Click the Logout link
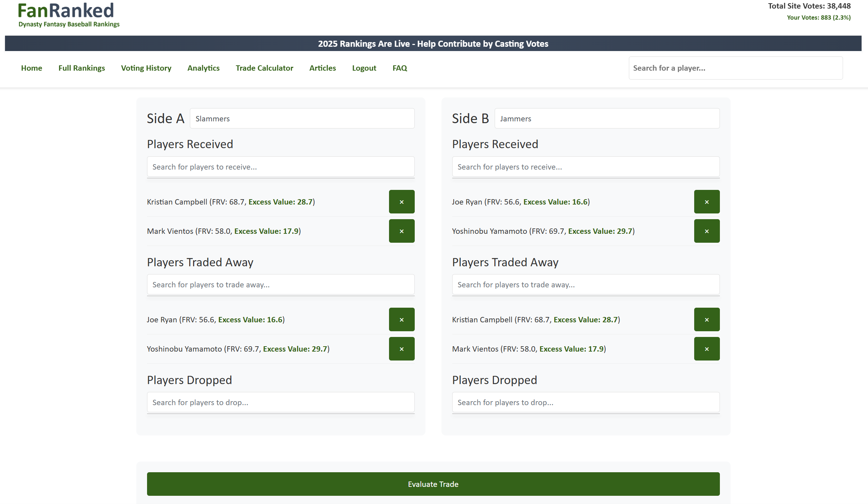Viewport: 868px width, 504px height. [364, 68]
